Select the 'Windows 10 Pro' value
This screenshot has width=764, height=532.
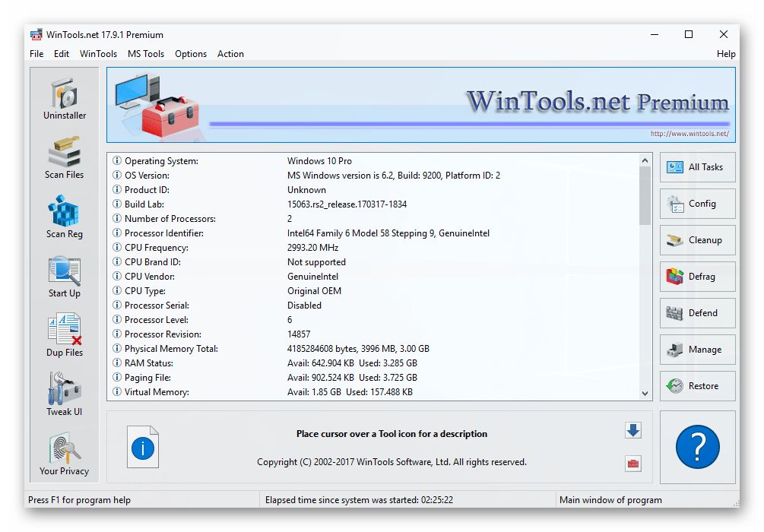click(319, 161)
